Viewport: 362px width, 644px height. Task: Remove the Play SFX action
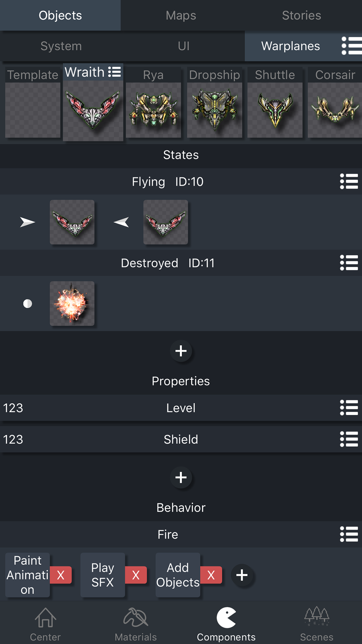[136, 575]
